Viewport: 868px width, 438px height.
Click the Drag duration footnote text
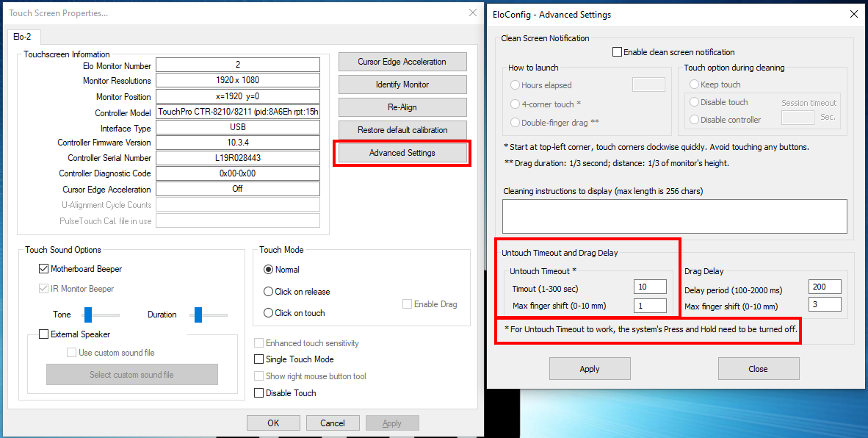click(616, 163)
